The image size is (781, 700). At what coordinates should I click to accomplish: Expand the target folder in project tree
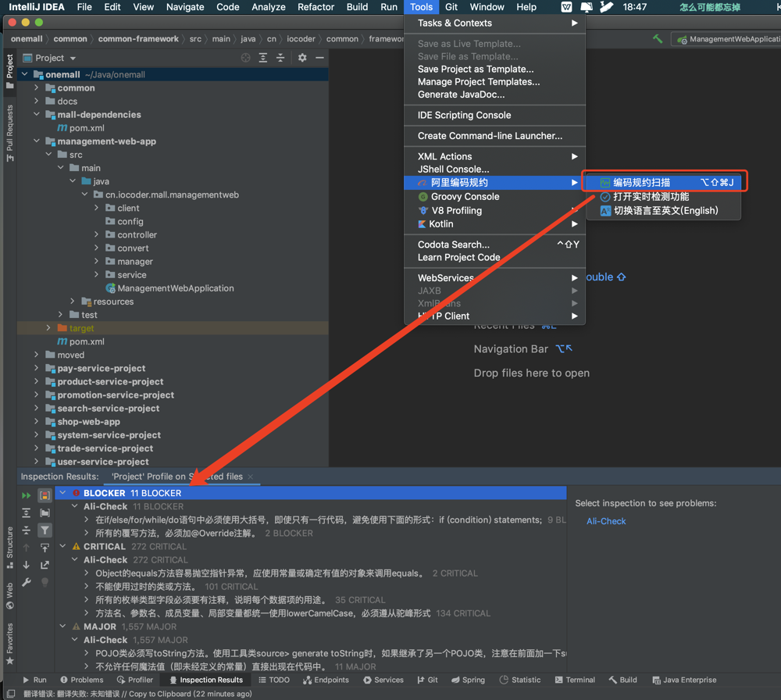48,328
